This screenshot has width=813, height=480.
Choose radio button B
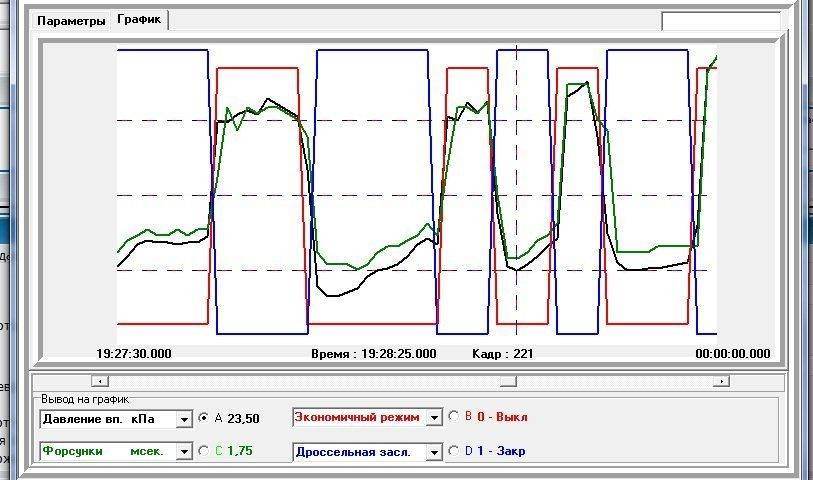[455, 417]
